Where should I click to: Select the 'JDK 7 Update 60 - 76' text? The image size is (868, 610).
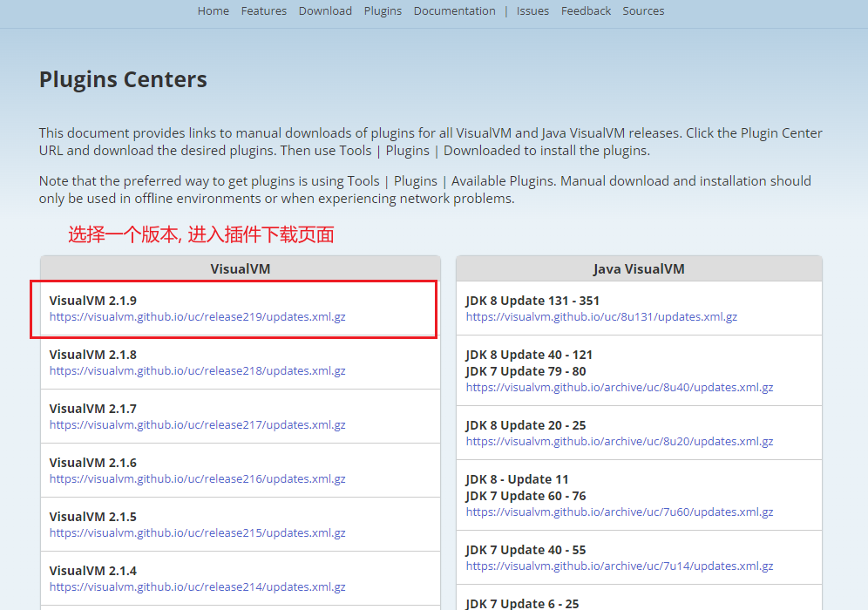point(526,496)
